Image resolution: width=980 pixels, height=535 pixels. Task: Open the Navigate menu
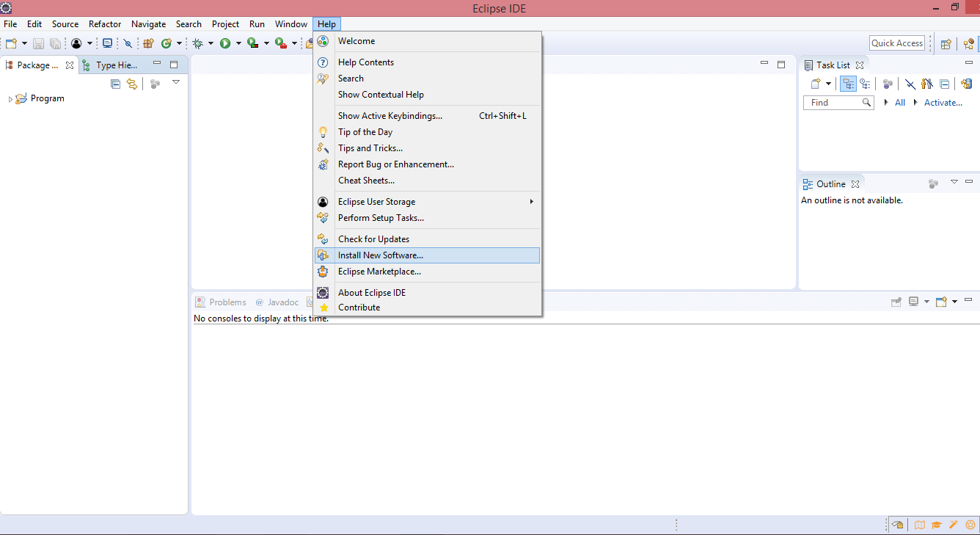coord(149,24)
